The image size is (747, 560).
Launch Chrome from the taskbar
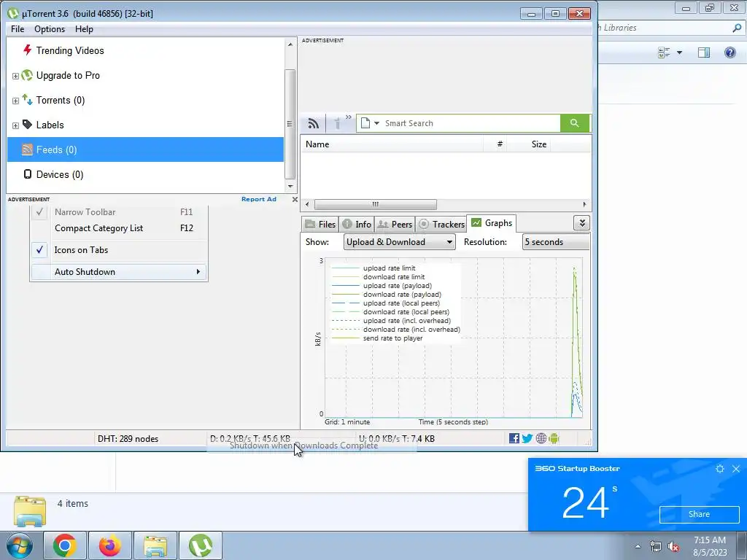click(x=65, y=545)
